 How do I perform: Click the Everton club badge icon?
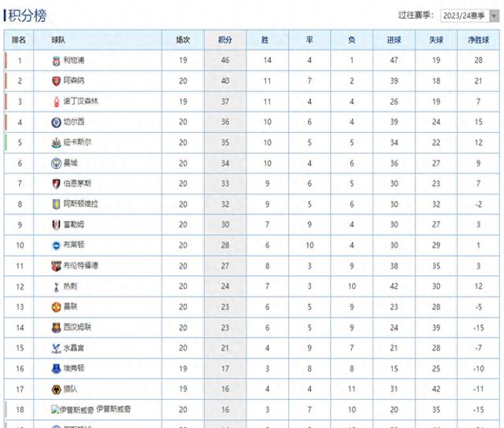[56, 367]
